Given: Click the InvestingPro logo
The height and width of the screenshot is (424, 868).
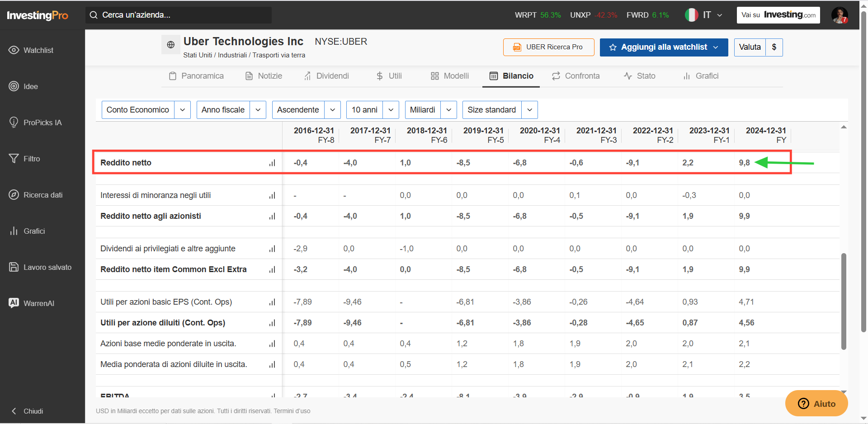Looking at the screenshot, I should click(38, 15).
